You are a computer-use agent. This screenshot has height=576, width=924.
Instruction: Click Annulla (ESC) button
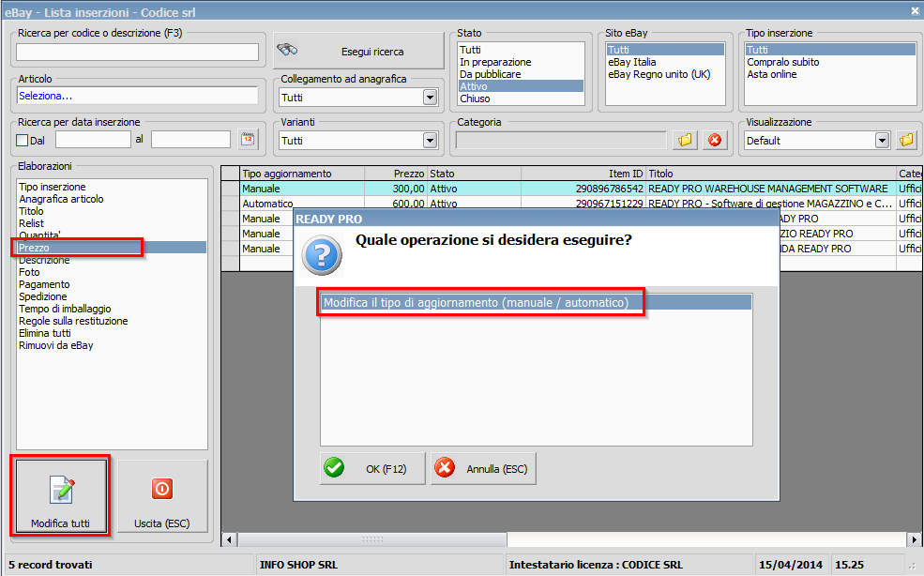click(483, 469)
